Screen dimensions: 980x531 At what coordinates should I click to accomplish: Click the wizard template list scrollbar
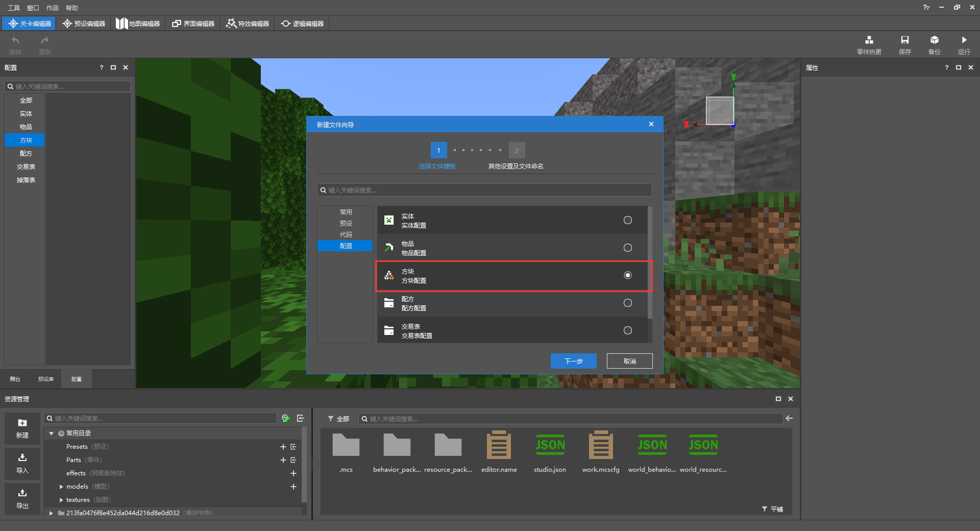tap(650, 262)
